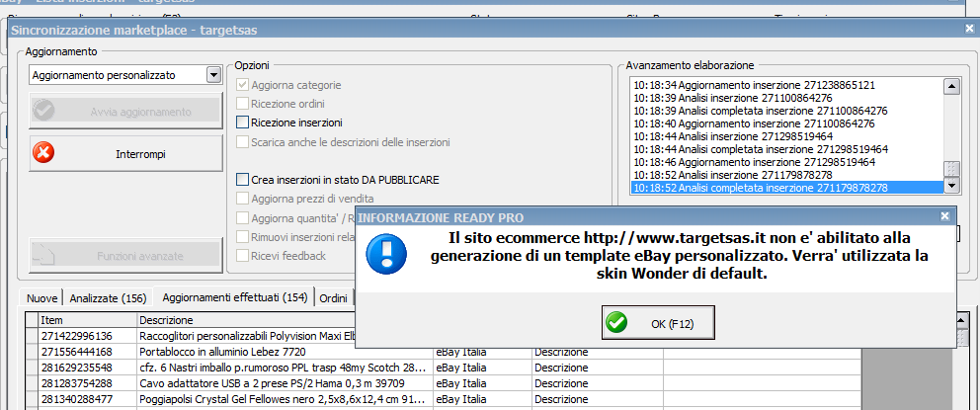Select log line 10:18:52 Analisi inserzione 271179878278

click(x=787, y=175)
